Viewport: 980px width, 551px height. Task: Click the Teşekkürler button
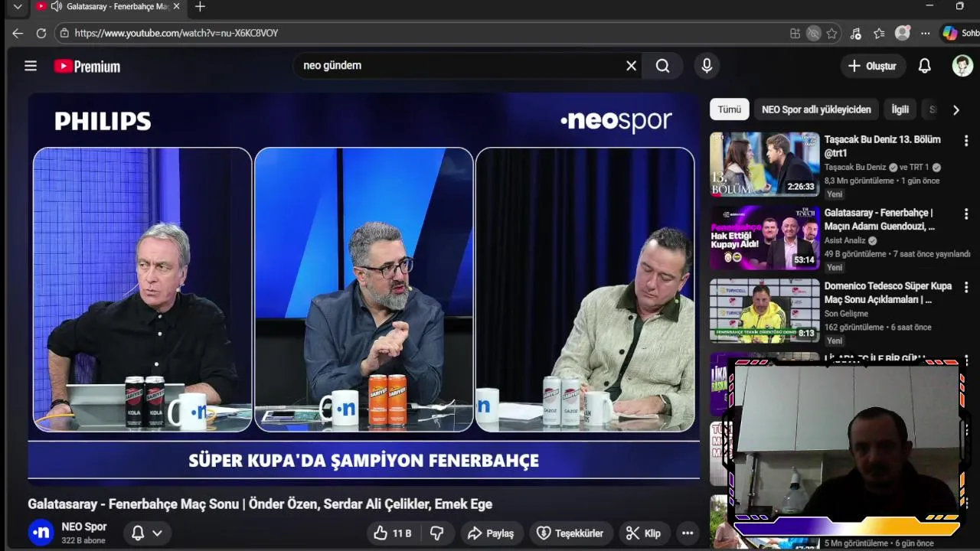[x=570, y=533]
